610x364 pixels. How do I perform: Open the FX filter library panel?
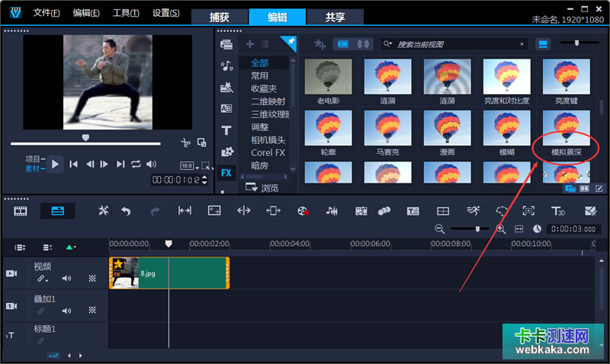pyautogui.click(x=226, y=173)
